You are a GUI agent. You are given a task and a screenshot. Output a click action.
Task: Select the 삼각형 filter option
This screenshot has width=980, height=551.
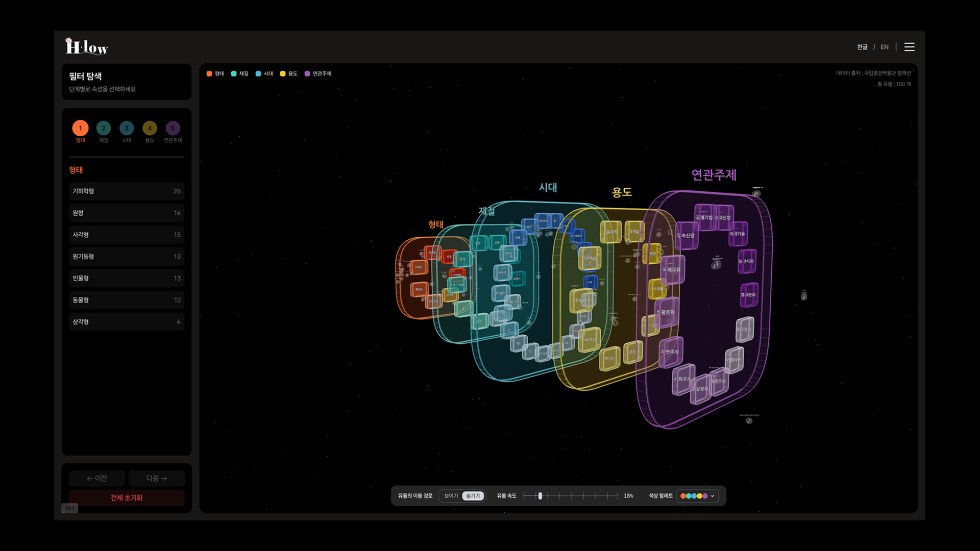[x=127, y=322]
